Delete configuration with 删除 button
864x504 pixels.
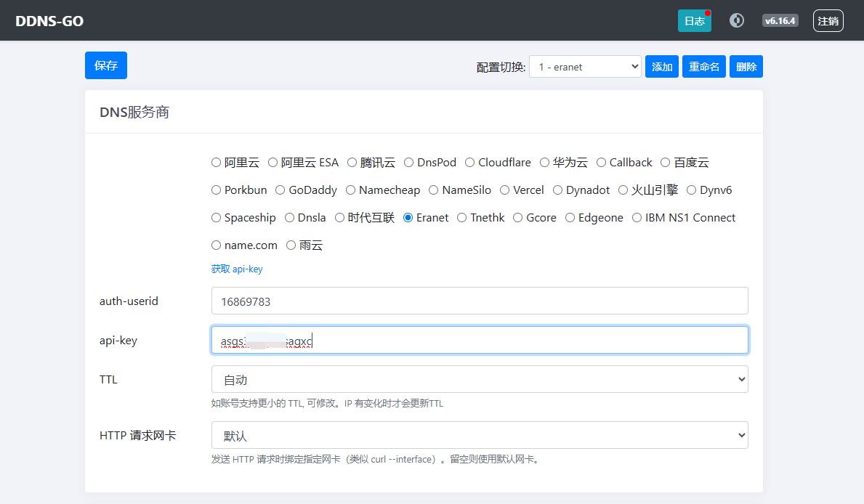[746, 67]
